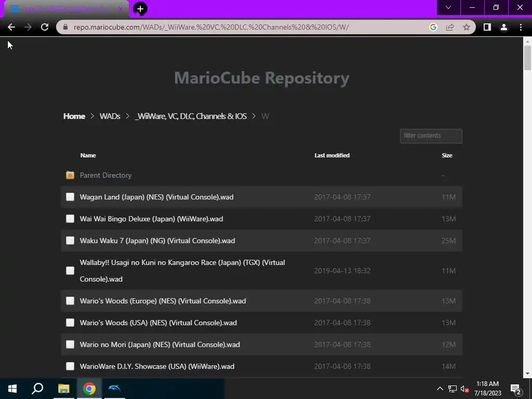This screenshot has width=532, height=399.
Task: Download Wario's Woods (USA) wad
Action: (158, 323)
